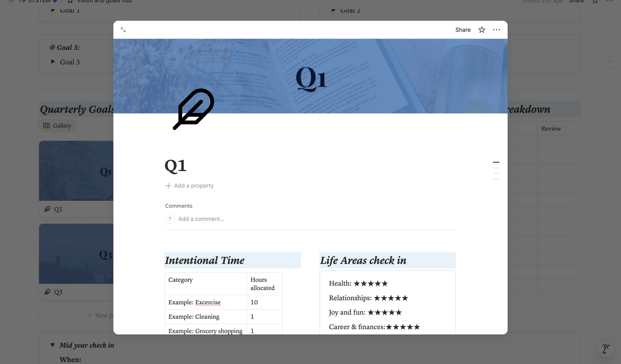The image size is (621, 364).
Task: Add a comment in the comment field
Action: 201,219
